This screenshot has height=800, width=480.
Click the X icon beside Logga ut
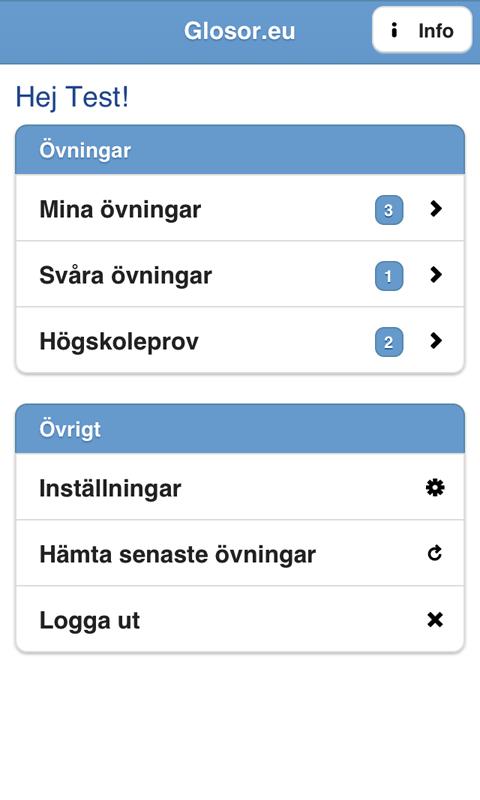pyautogui.click(x=435, y=619)
